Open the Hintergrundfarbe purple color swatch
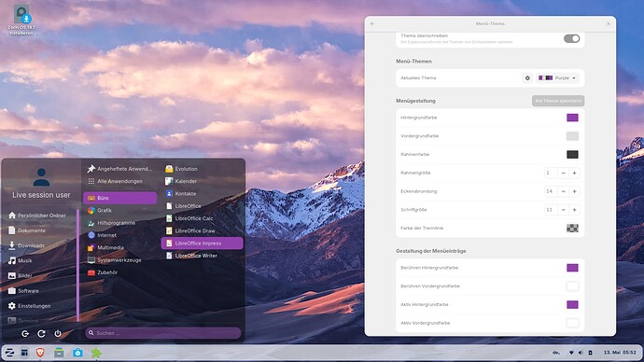 click(572, 118)
